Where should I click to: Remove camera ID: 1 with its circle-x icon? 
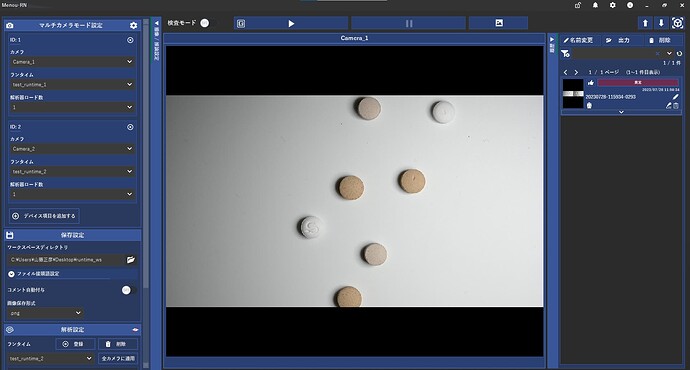130,40
